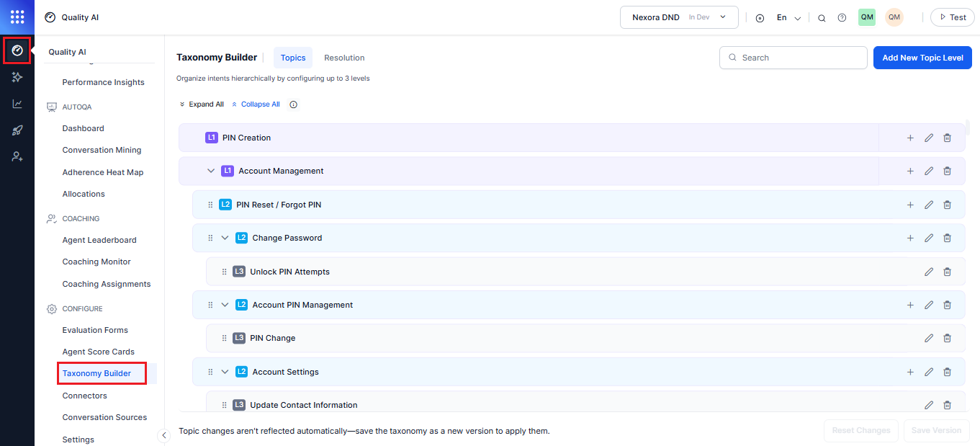This screenshot has height=446, width=980.
Task: Open Coaching Monitor menu item
Action: (96, 262)
